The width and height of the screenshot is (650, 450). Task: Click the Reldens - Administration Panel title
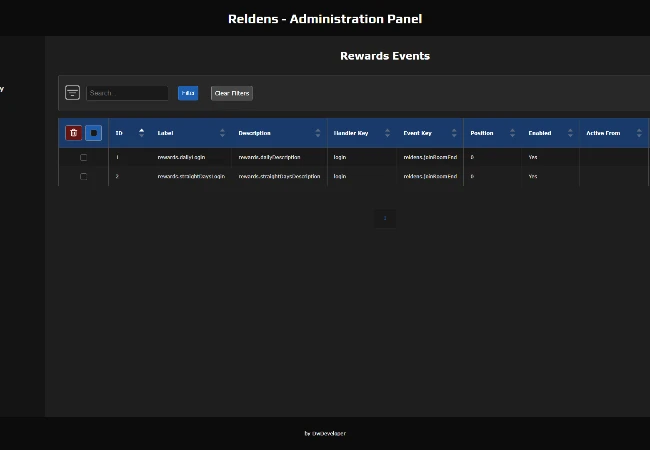[x=325, y=19]
